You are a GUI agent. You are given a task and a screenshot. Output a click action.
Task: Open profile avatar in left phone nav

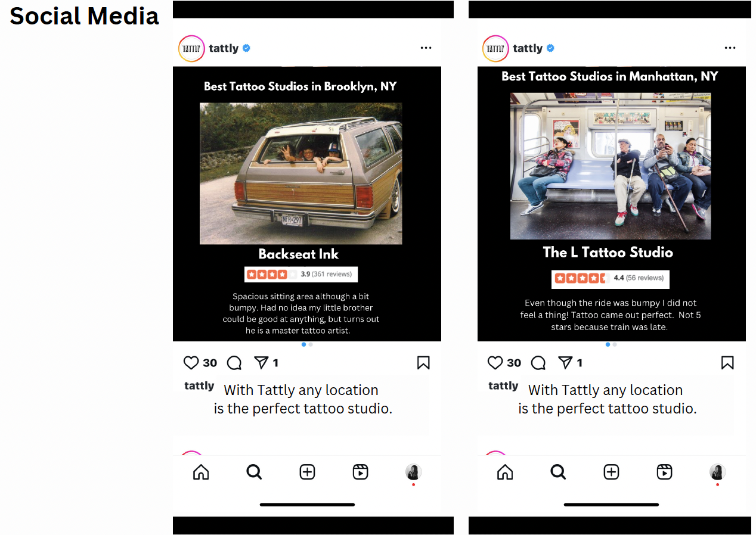pos(413,472)
